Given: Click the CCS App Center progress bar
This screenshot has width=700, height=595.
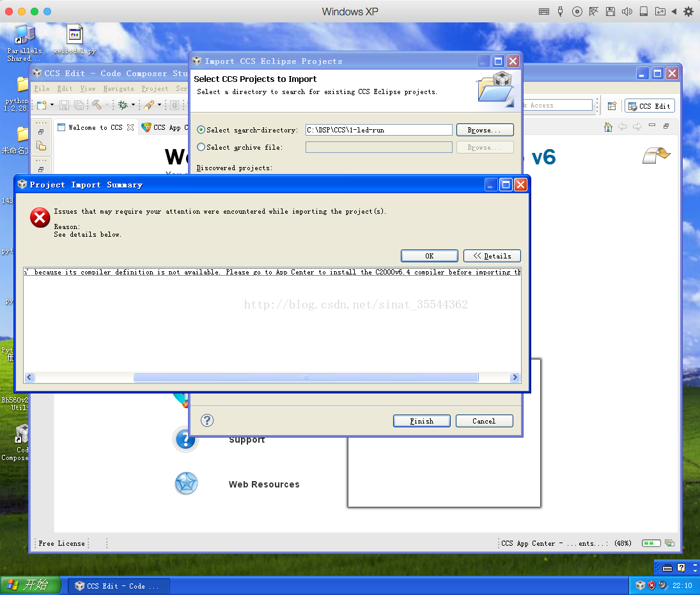Looking at the screenshot, I should pos(651,543).
